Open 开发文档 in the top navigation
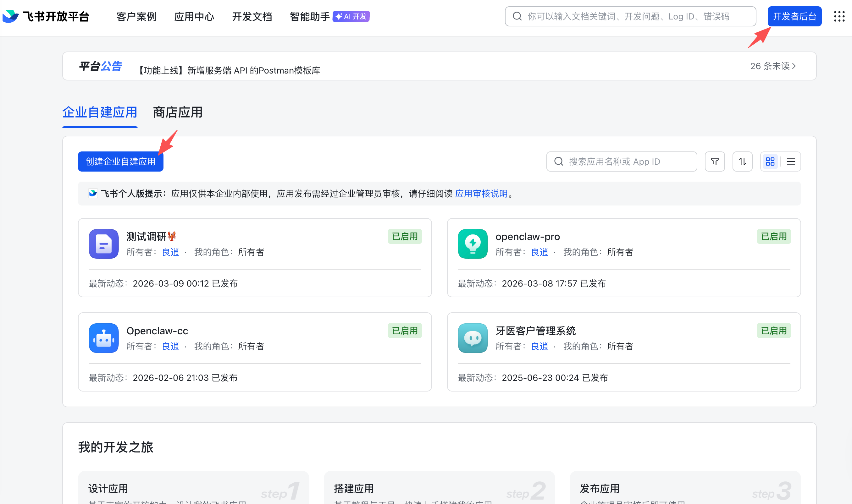This screenshot has width=852, height=504. tap(252, 16)
